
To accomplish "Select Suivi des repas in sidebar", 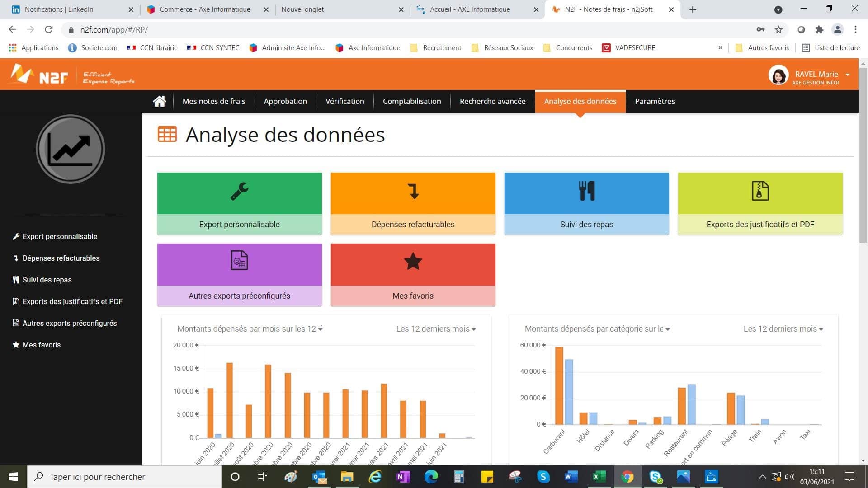I will 47,280.
